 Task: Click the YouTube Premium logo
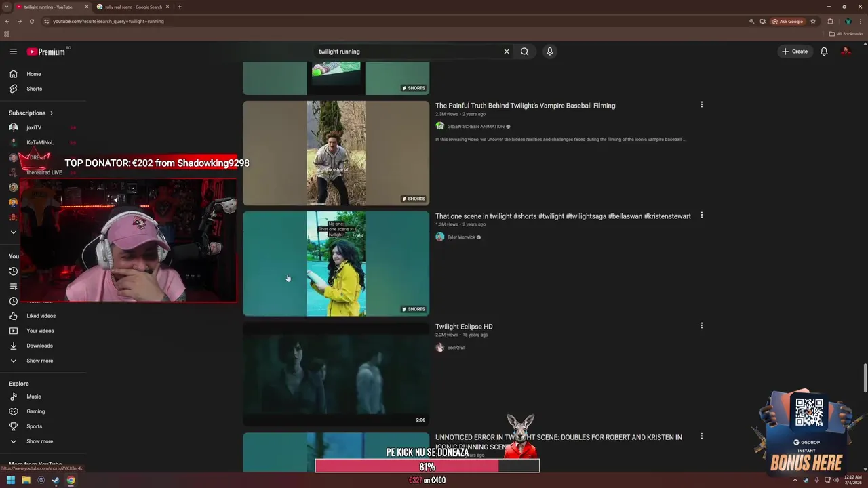(46, 52)
